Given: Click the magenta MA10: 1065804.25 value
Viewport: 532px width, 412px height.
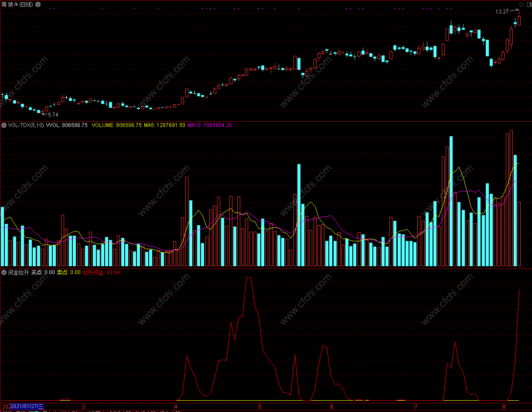Looking at the screenshot, I should [x=210, y=125].
